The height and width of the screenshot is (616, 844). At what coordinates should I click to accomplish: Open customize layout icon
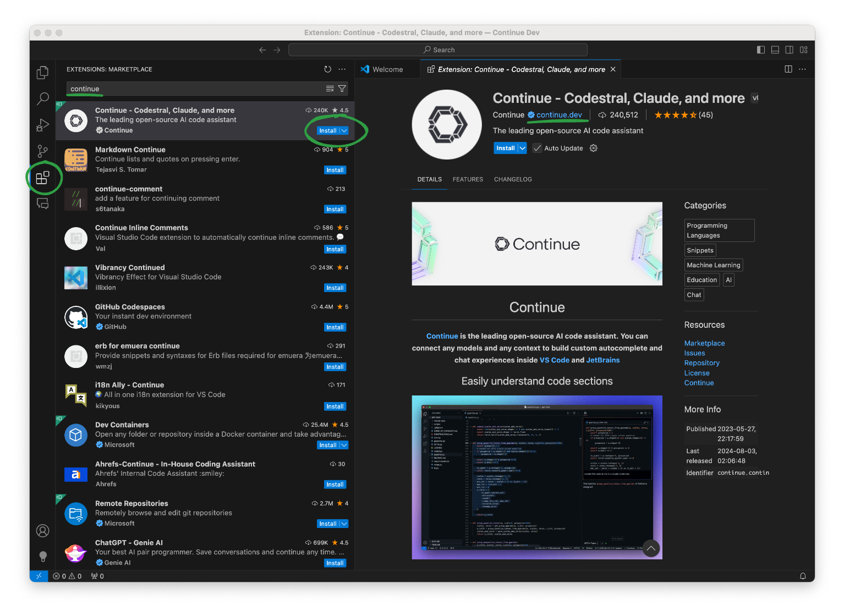(804, 50)
